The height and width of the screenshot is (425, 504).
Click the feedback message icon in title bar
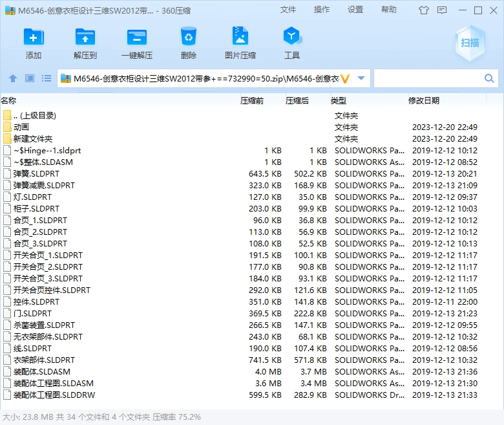(x=442, y=10)
